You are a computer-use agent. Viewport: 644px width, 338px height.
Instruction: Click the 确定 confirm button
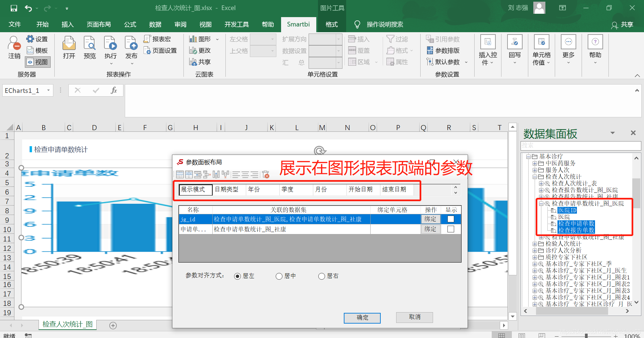coord(362,318)
